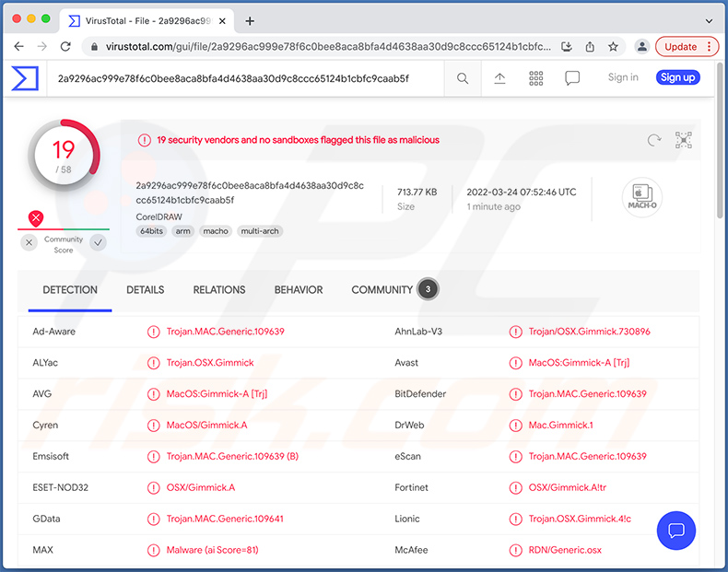Click the Avast MacOS:Gimmick-A [Trj] result
This screenshot has height=572, width=728.
click(579, 363)
